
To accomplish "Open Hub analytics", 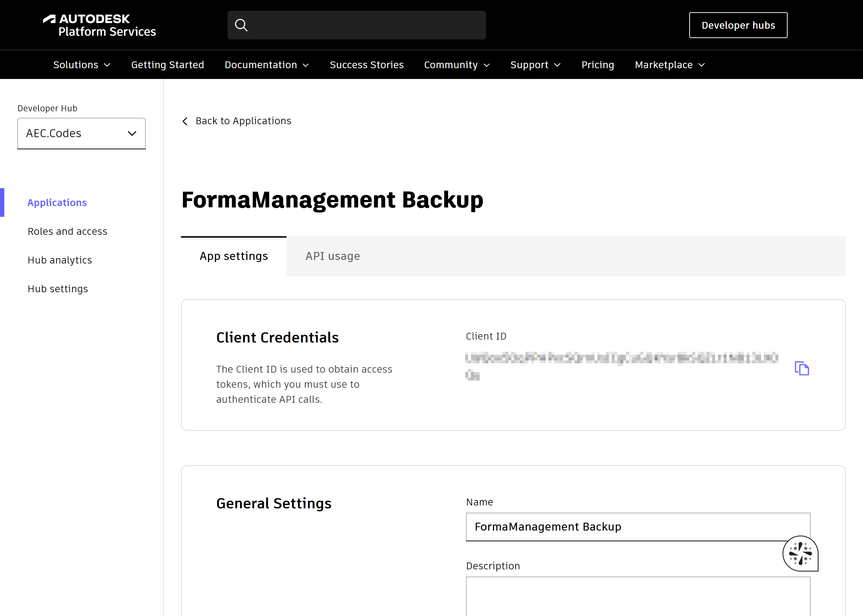I will pyautogui.click(x=60, y=260).
